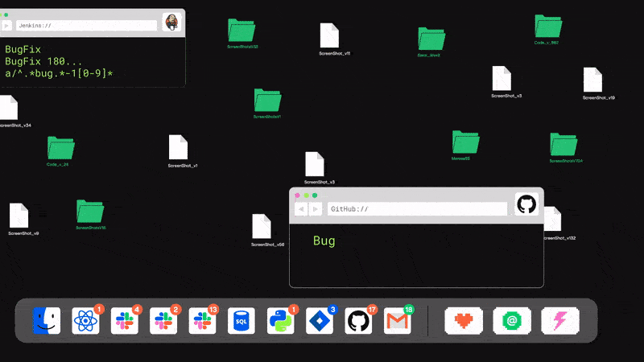Focus the Jenkins:// address field
Viewport: 644px width, 362px height.
86,26
